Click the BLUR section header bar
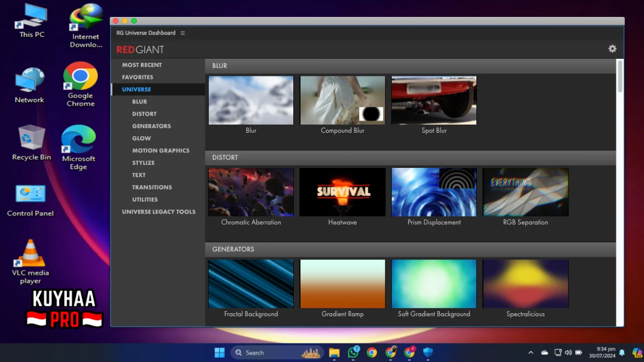This screenshot has height=362, width=644. 411,66
